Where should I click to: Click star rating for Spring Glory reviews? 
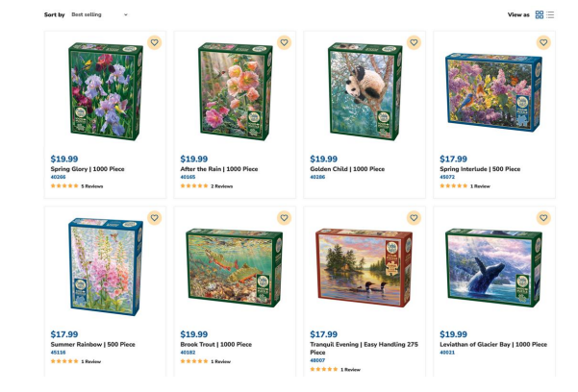[64, 186]
